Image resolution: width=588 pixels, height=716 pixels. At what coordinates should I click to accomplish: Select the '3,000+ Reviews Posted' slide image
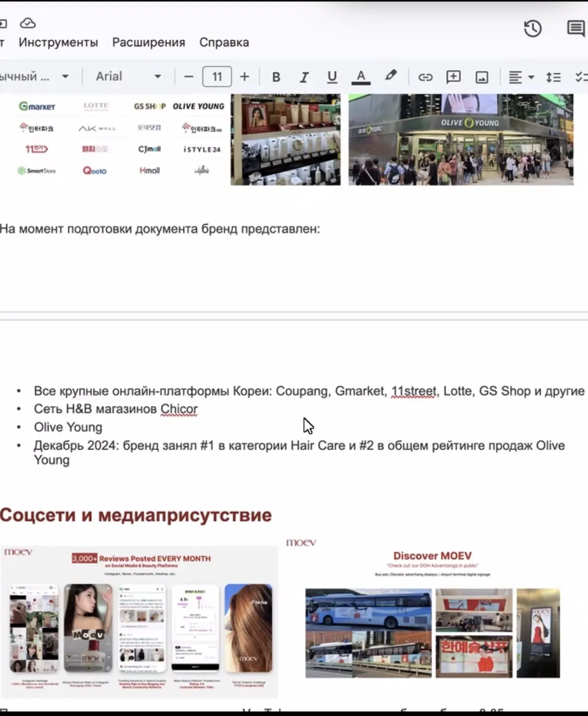139,621
